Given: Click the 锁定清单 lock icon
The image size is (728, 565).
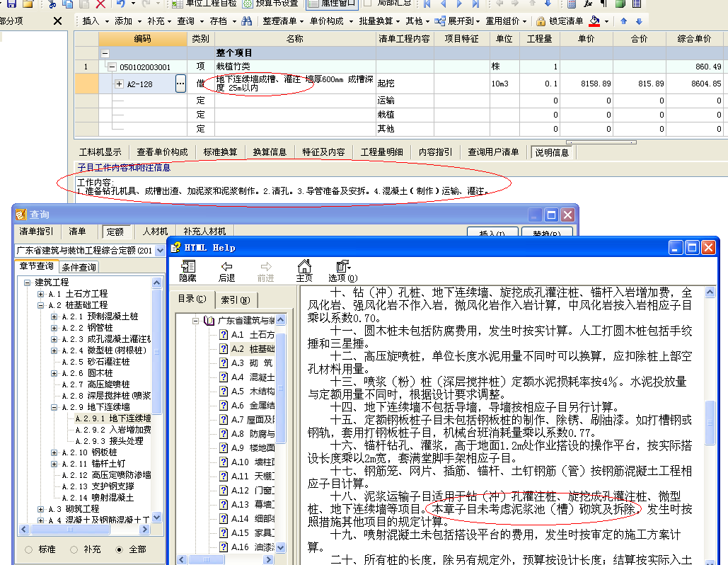Looking at the screenshot, I should click(541, 21).
